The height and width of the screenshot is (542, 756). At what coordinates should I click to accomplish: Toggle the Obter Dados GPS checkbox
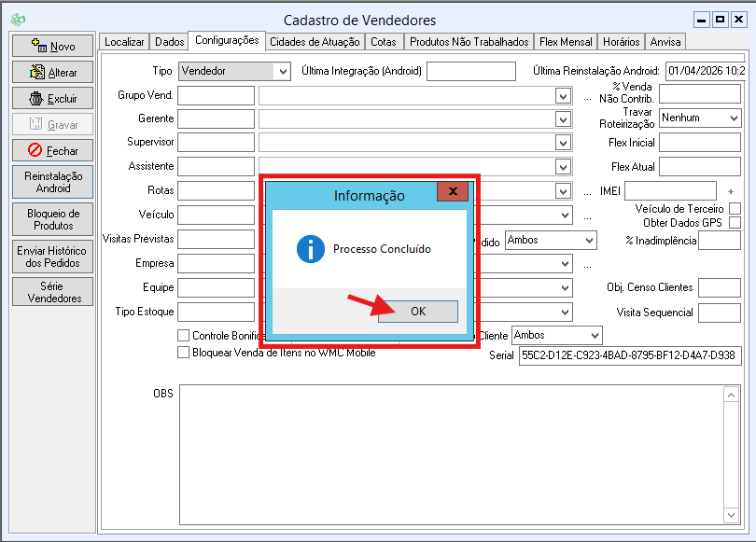pos(735,223)
